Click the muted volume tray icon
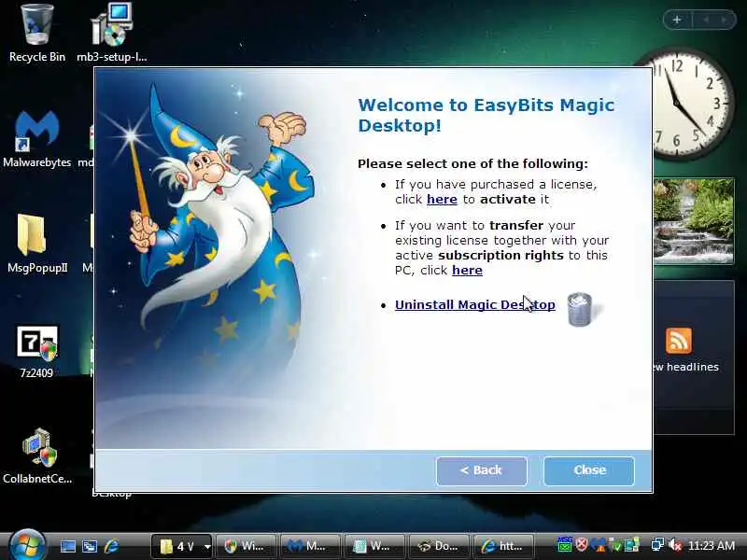The image size is (747, 560). [x=675, y=545]
